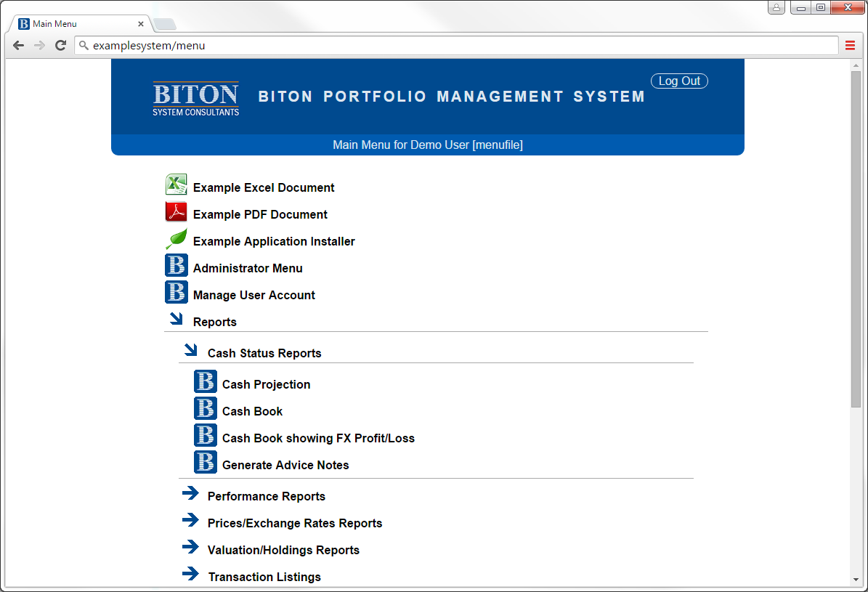Screen dimensions: 868x592
Task: Click the B icon beside Manage User Account
Action: point(176,293)
